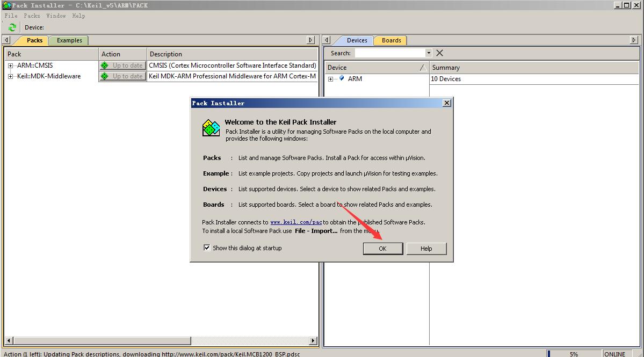Click the Keil Pack Installer logo in dialog
This screenshot has width=644, height=357.
pos(211,128)
